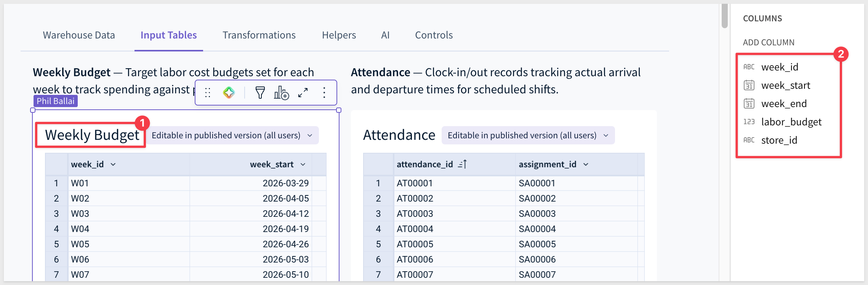This screenshot has height=285, width=868.
Task: Click the Phil Ballai user tag
Action: 56,101
